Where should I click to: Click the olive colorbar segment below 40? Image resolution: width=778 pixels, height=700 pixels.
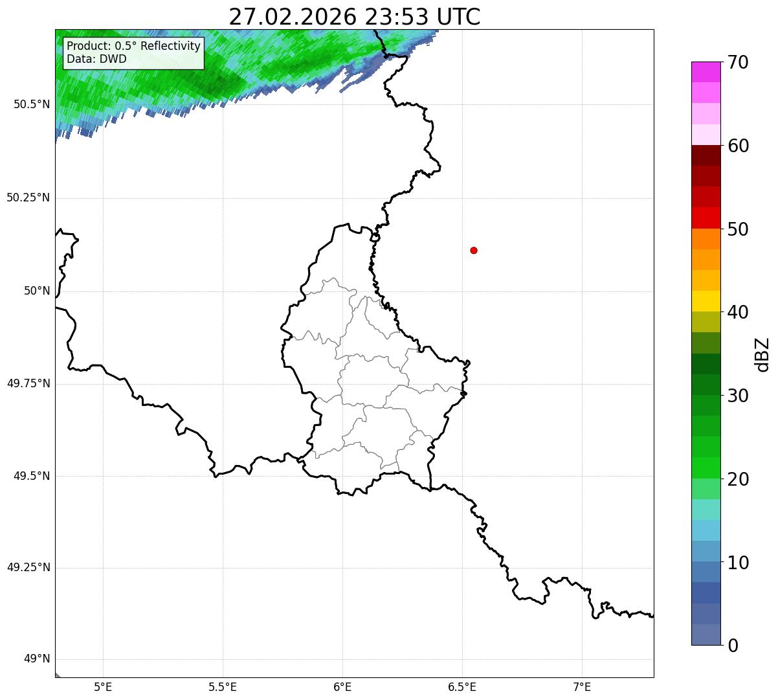706,322
